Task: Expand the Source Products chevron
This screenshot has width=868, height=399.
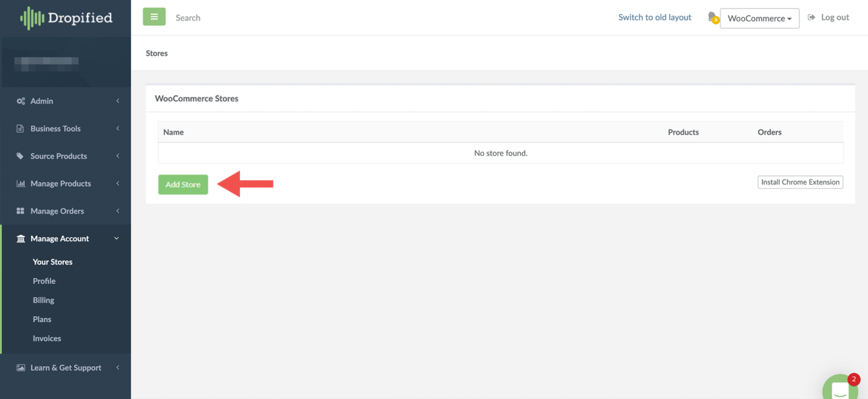Action: coord(118,156)
